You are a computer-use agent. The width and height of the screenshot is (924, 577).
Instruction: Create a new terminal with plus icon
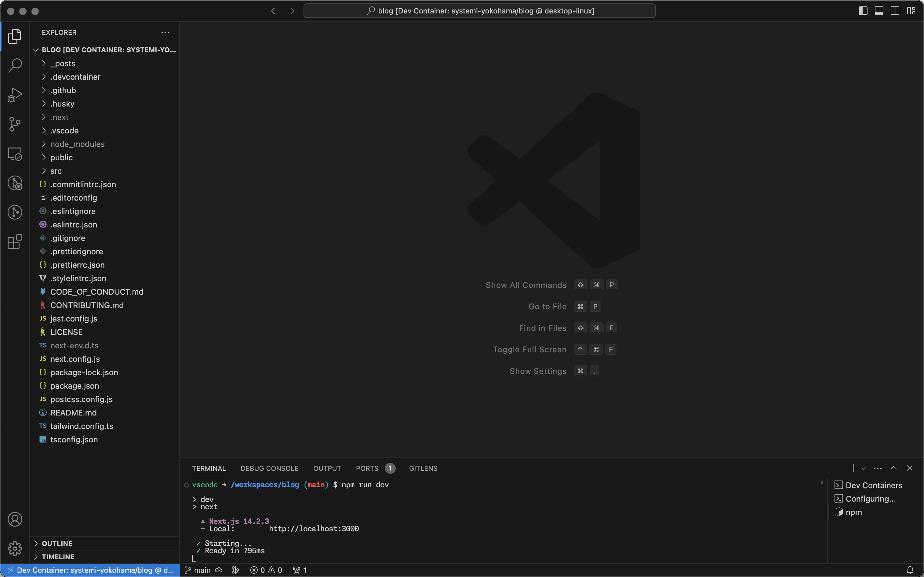coord(853,468)
